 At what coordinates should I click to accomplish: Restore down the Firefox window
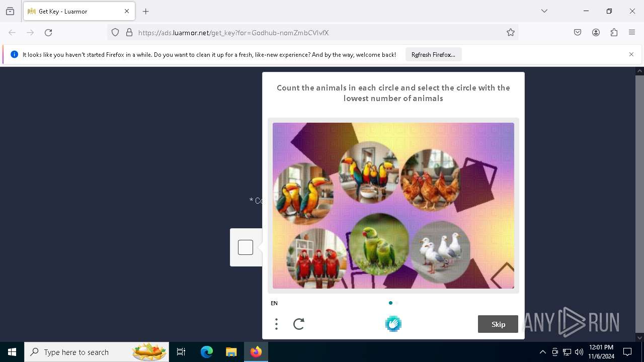tap(609, 11)
